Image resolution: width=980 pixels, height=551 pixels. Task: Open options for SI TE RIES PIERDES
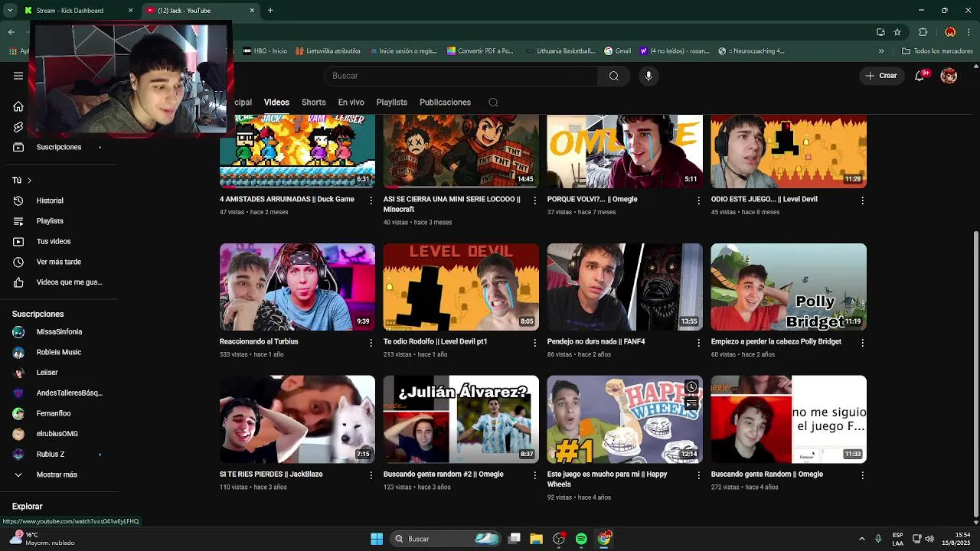371,475
